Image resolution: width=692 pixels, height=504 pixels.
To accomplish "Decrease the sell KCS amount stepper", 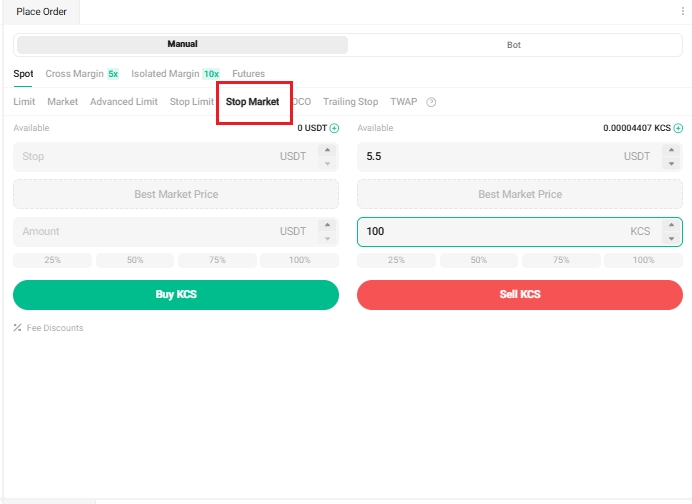I will 671,238.
